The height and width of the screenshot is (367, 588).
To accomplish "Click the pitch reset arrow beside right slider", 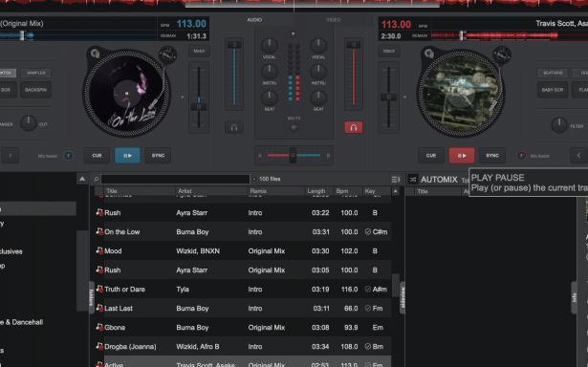I will [404, 97].
